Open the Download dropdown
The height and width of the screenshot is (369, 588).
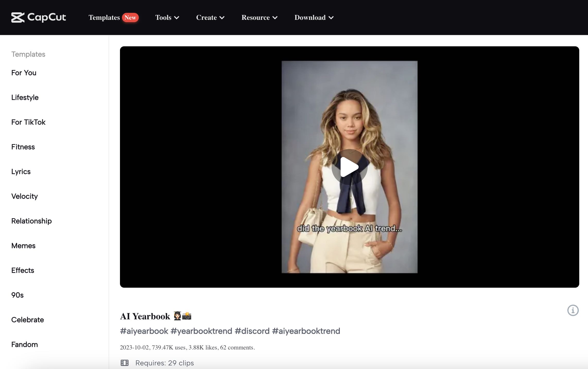click(x=314, y=17)
